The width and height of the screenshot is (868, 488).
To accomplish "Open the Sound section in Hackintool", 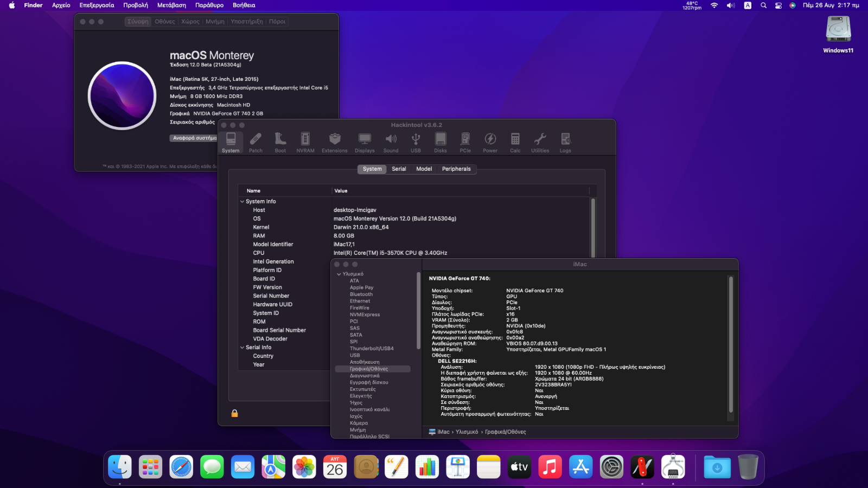I will 391,143.
